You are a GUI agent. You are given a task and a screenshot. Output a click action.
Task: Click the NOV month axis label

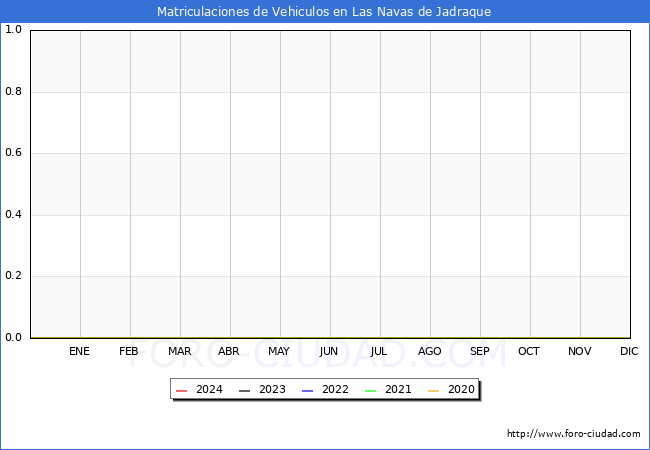580,351
